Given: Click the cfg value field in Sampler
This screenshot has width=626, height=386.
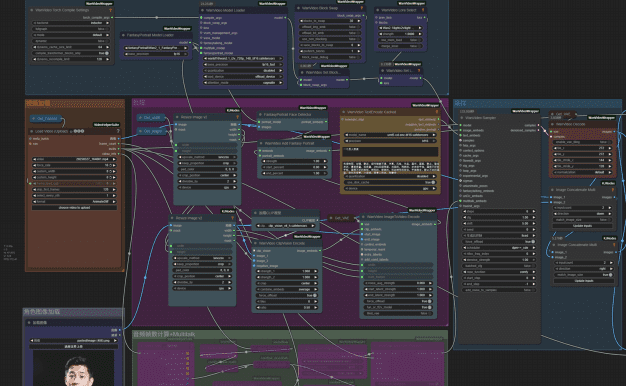Looking at the screenshot, I should coord(499,218).
